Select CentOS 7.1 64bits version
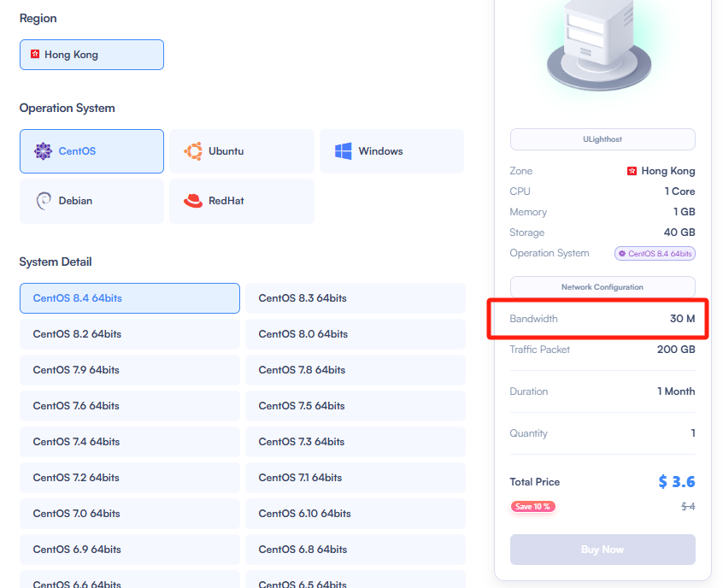Image resolution: width=723 pixels, height=588 pixels. [355, 479]
